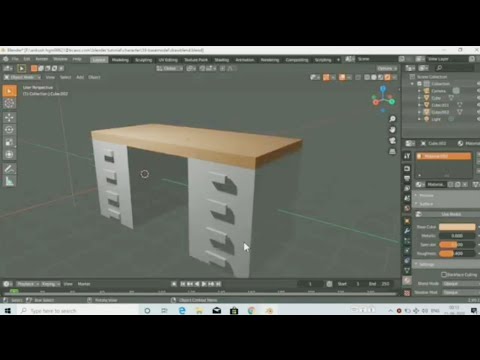Open the World properties tab
Viewport: 480px width, 360px height.
point(407,209)
